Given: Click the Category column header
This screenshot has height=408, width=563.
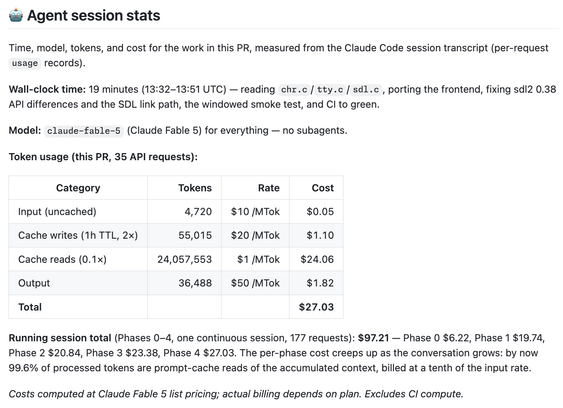Looking at the screenshot, I should point(78,188).
